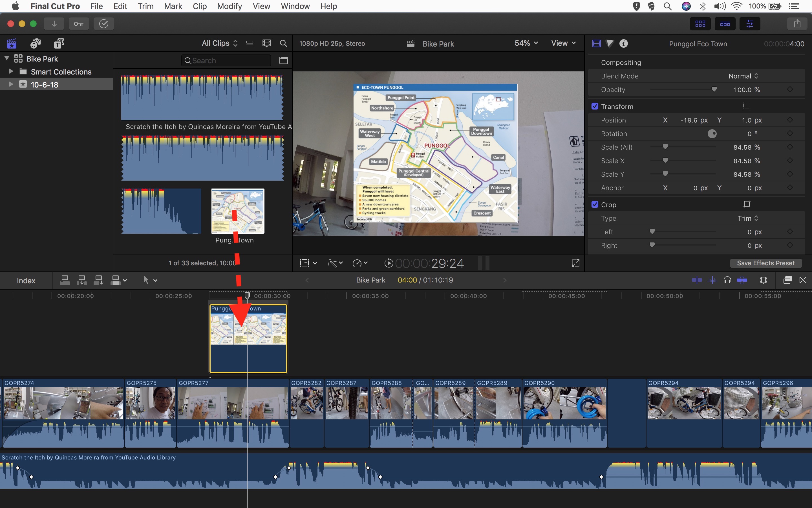
Task: Click the viewer play button
Action: 389,263
